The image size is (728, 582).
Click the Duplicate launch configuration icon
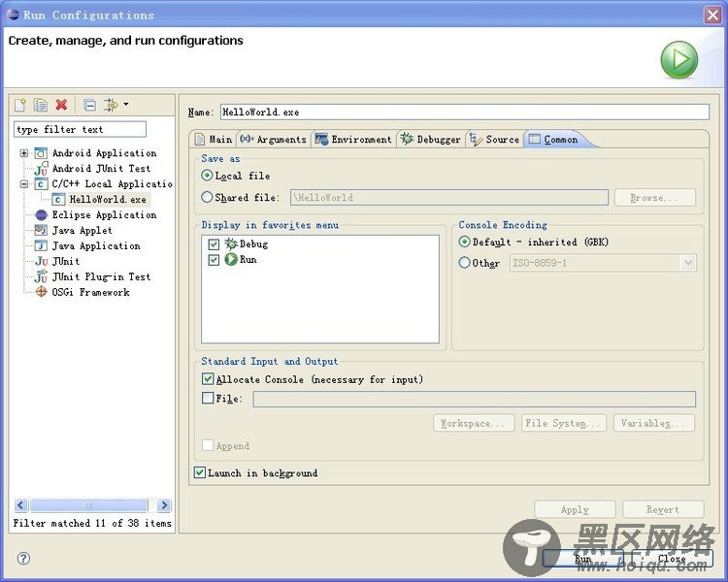click(x=41, y=105)
